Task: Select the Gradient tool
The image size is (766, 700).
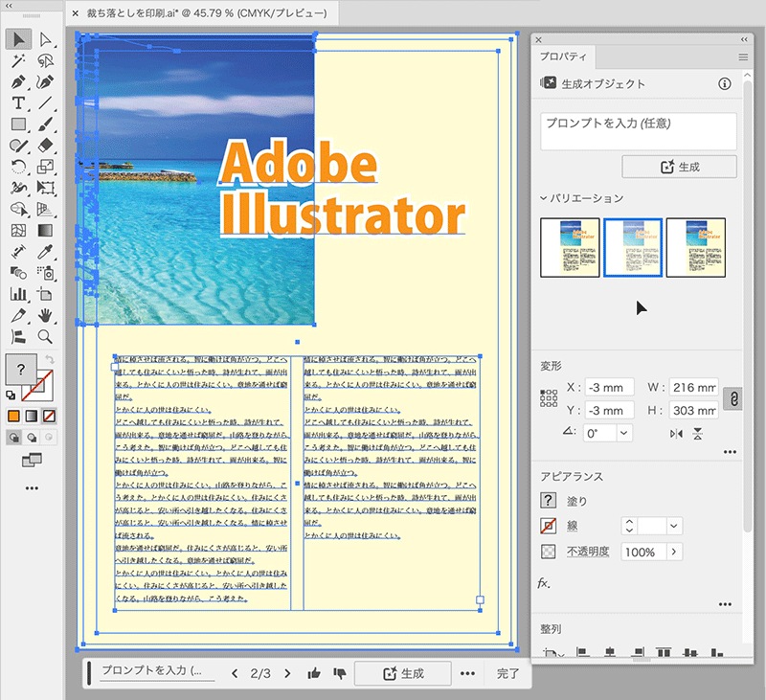Action: (45, 230)
